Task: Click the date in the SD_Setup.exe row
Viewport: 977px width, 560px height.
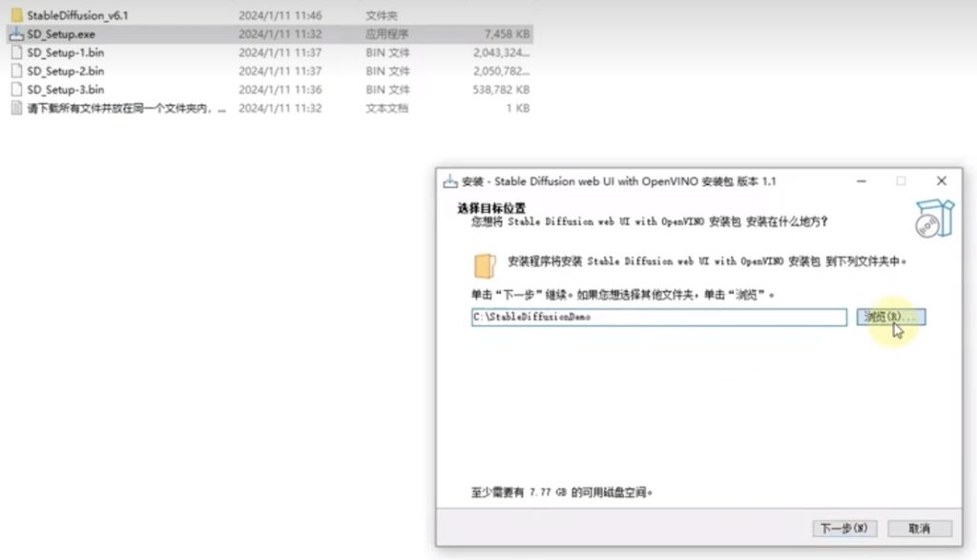Action: [x=281, y=33]
